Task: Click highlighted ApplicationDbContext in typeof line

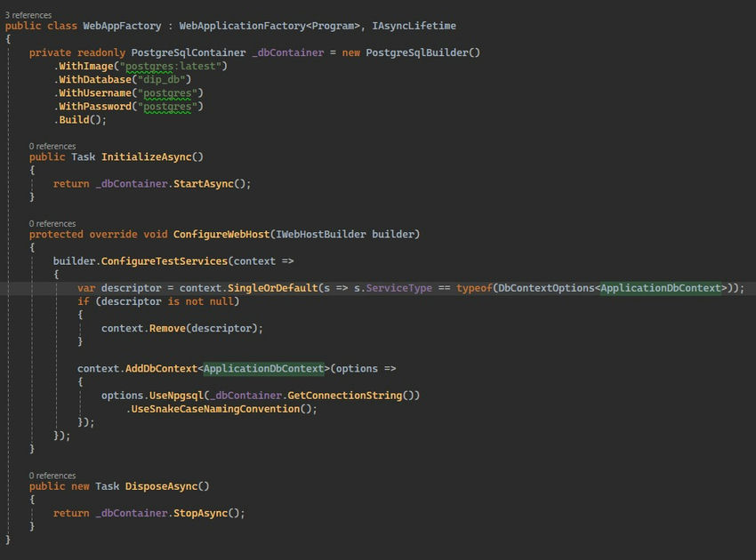Action: point(661,288)
